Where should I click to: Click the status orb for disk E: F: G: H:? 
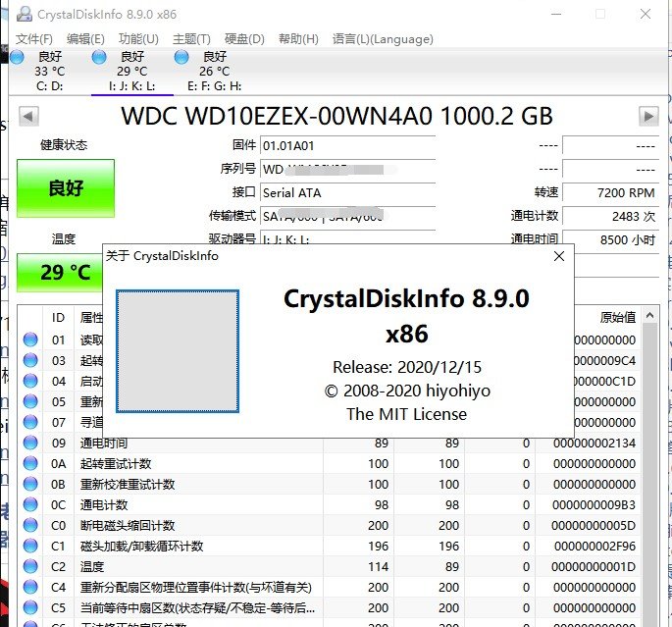click(x=181, y=57)
